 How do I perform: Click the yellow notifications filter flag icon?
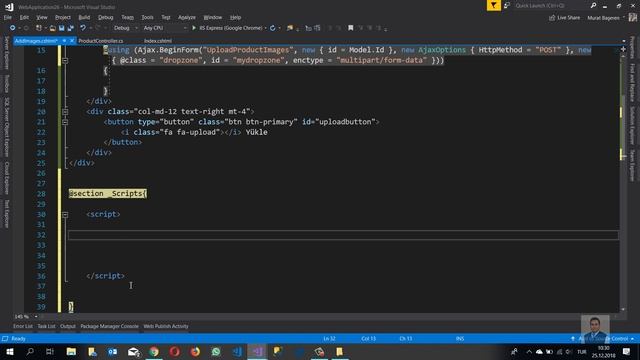coord(493,5)
